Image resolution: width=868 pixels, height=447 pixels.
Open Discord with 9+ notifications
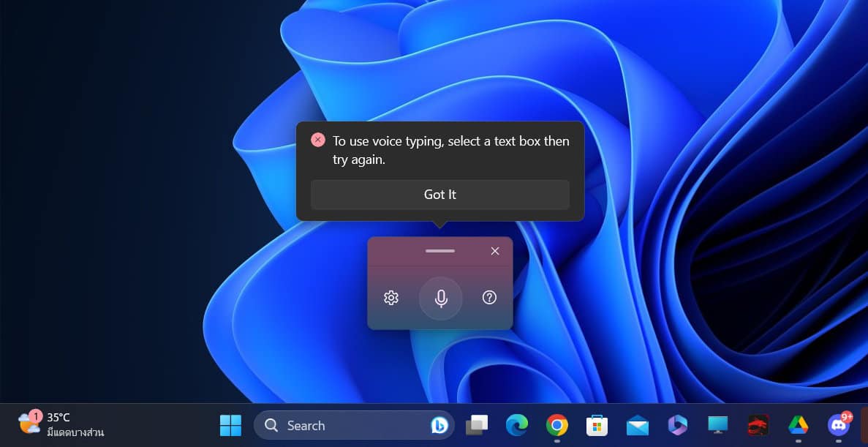click(839, 425)
